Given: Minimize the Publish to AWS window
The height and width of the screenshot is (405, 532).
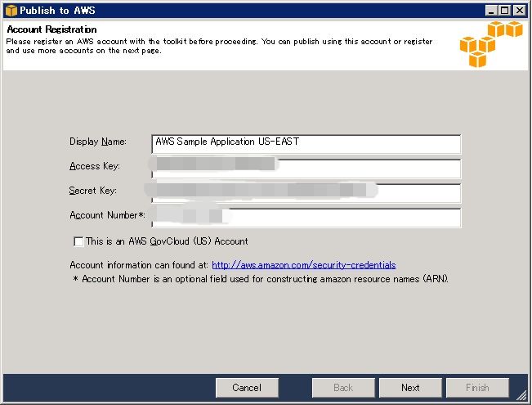Looking at the screenshot, I should [490, 11].
